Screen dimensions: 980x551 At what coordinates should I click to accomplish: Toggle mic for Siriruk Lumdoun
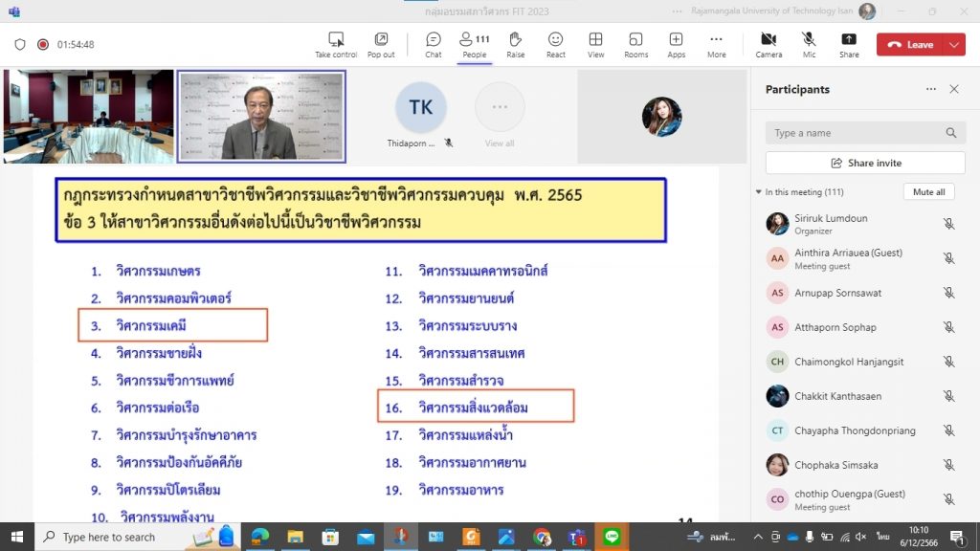[x=948, y=224]
